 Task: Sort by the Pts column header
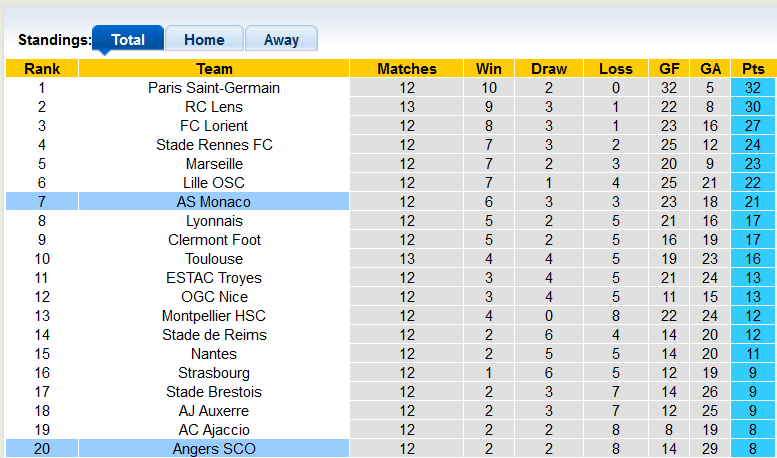753,69
